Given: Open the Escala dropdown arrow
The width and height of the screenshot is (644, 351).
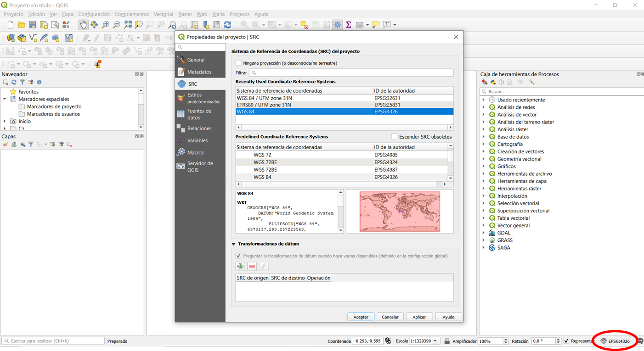Looking at the screenshot, I should pyautogui.click(x=435, y=341).
